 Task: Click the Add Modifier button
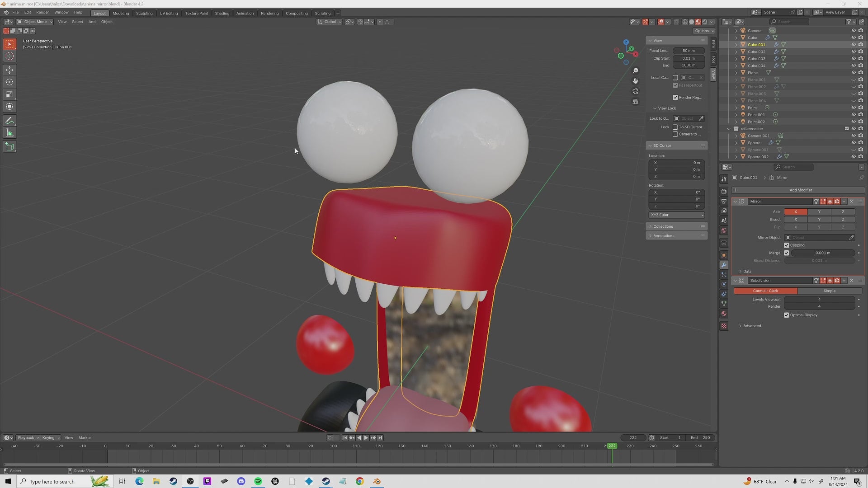800,190
